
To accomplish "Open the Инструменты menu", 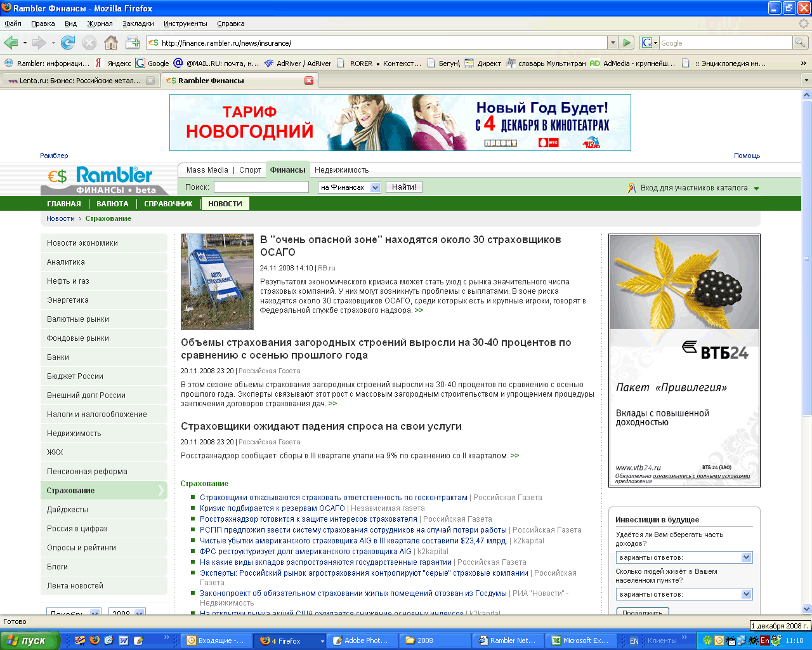I will (x=185, y=23).
